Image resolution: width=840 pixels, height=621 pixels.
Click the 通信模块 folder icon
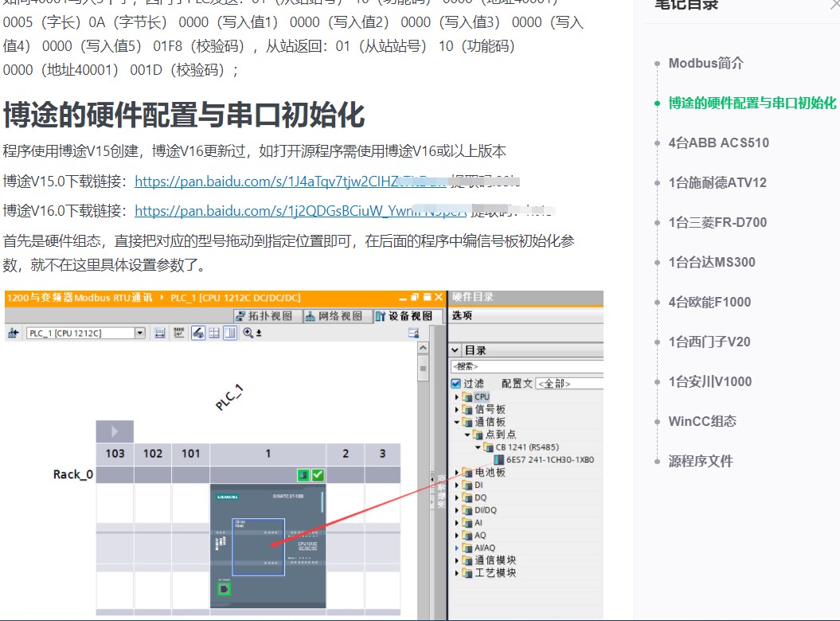[x=467, y=560]
